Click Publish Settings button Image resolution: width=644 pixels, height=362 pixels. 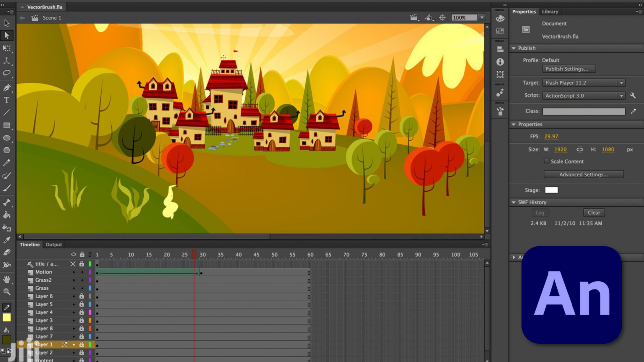(x=569, y=69)
